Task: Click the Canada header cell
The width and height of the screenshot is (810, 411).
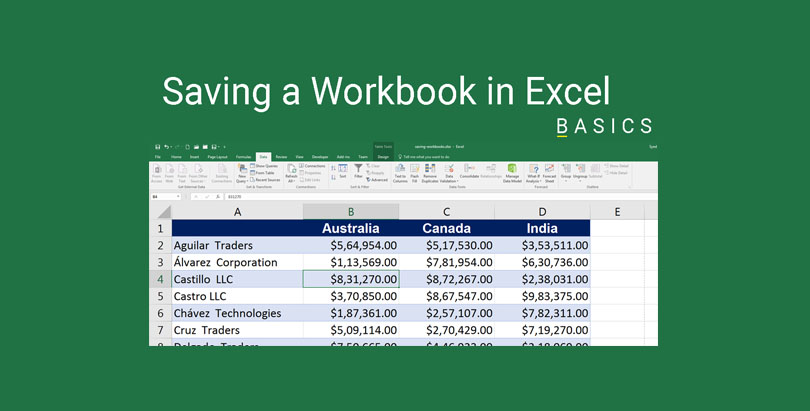Action: click(446, 228)
